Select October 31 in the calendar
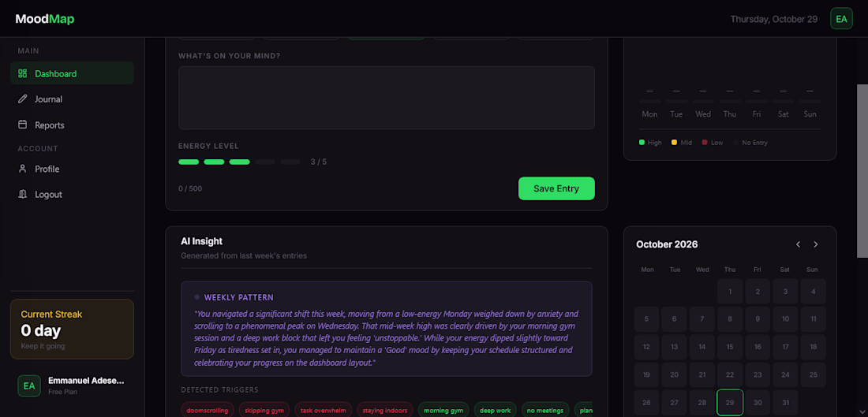 tap(785, 403)
